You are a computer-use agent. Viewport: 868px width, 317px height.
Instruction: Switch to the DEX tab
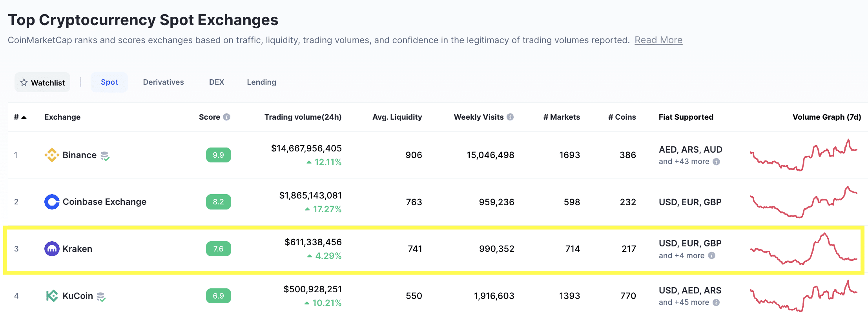[x=217, y=82]
